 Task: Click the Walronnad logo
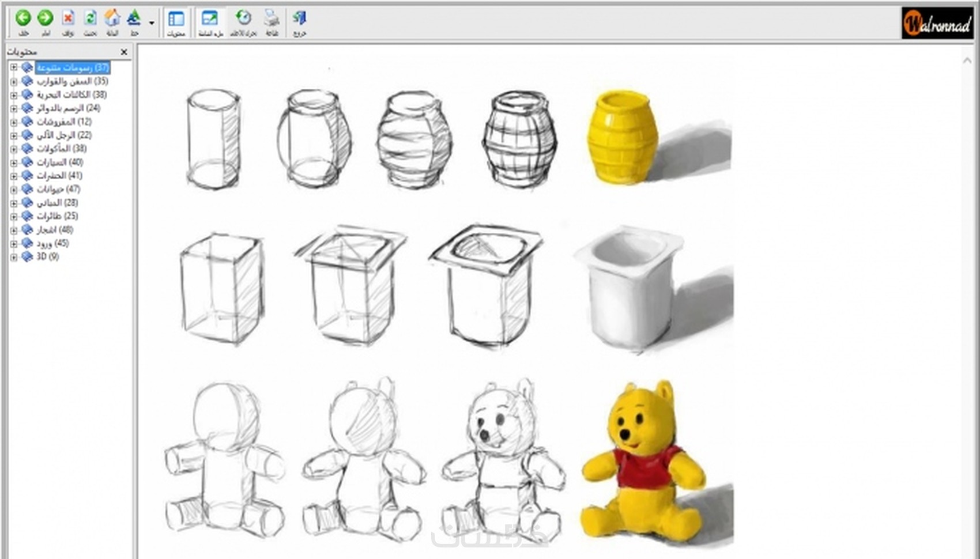pos(937,23)
